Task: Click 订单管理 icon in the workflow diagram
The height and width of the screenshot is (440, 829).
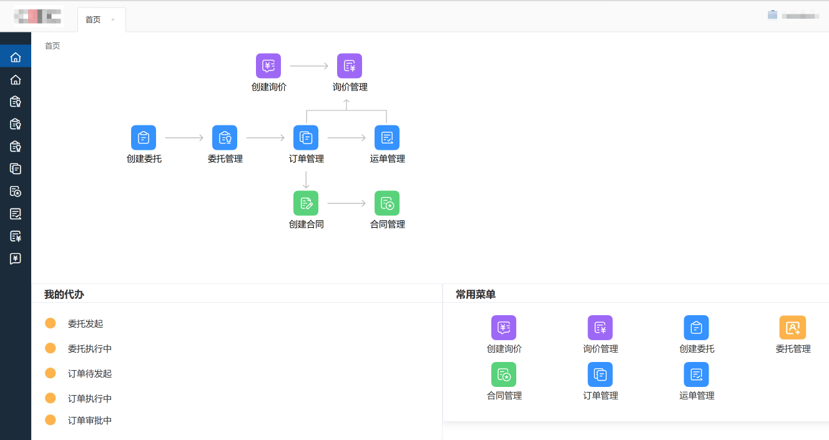Action: pyautogui.click(x=306, y=137)
